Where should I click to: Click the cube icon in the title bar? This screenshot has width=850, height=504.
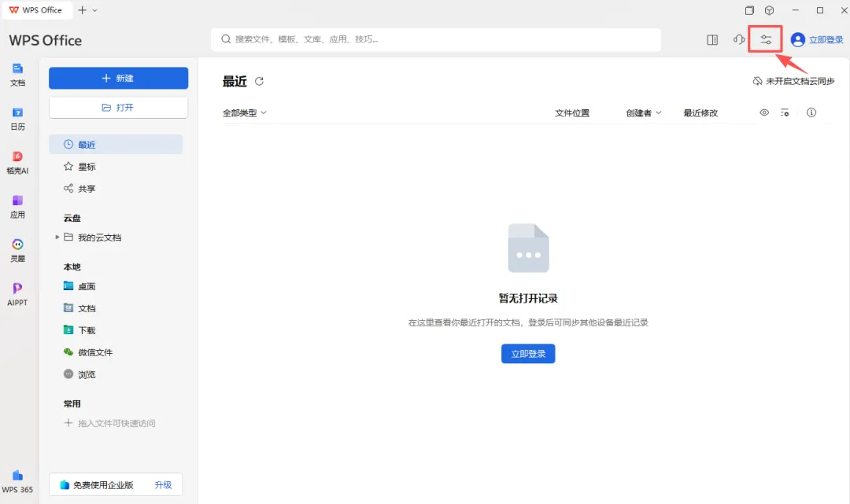coord(769,9)
